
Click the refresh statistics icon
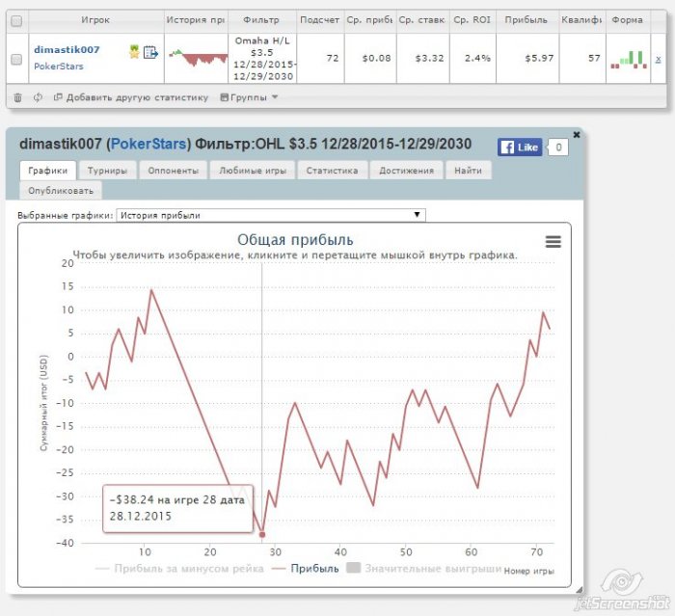[38, 97]
